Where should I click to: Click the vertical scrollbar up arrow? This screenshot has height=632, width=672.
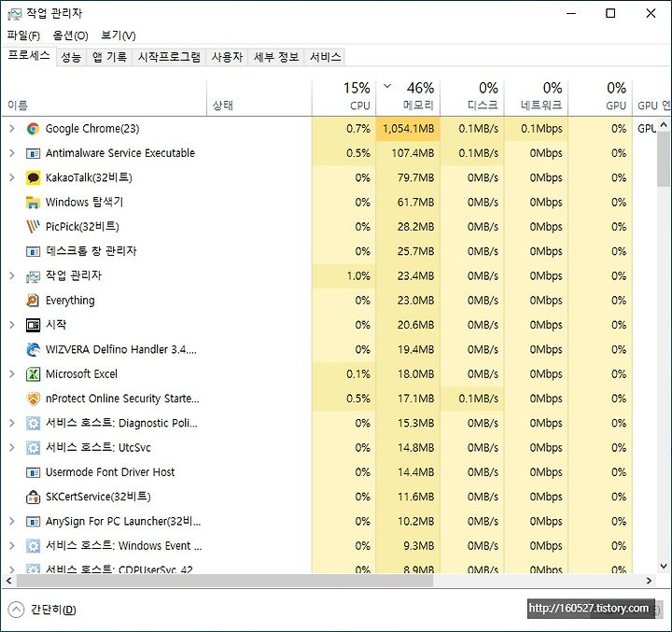[664, 125]
